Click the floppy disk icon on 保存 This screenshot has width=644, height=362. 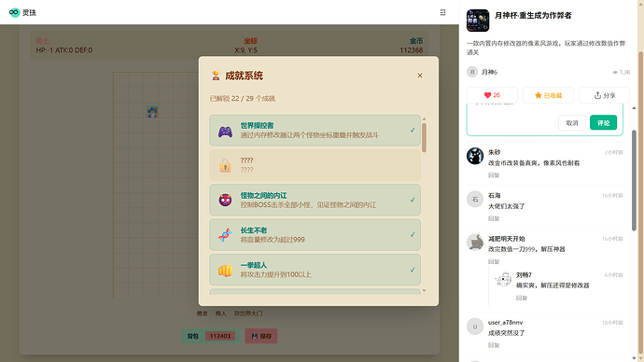[255, 336]
